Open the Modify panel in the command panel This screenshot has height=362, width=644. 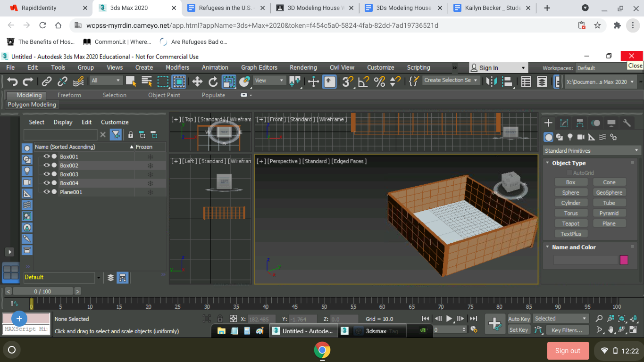[563, 123]
